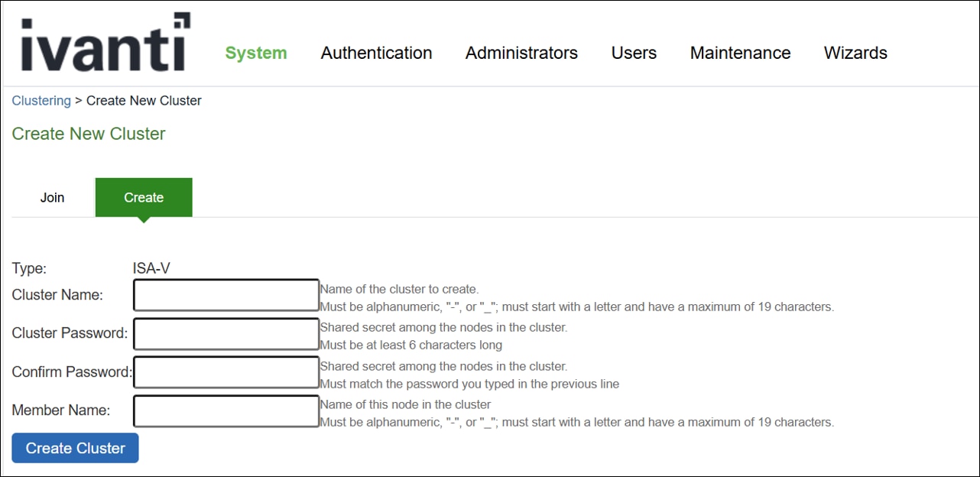Select the green Create tab
980x477 pixels.
pos(144,197)
